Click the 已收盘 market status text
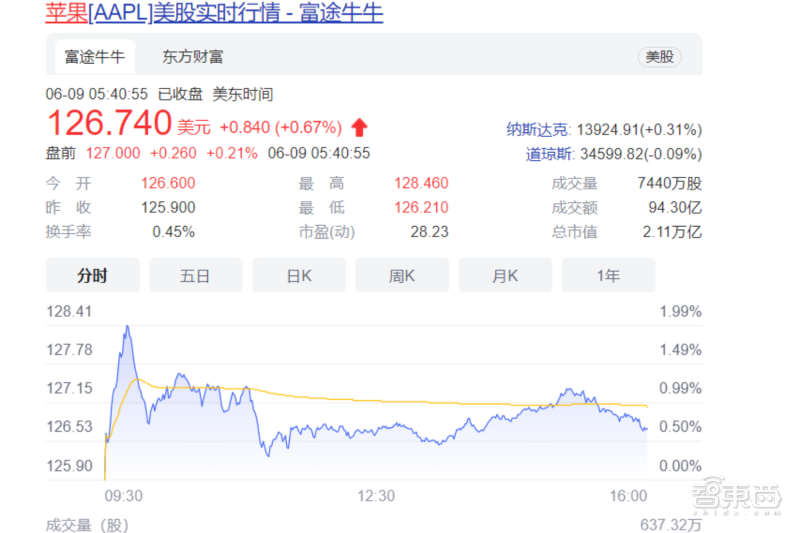This screenshot has height=533, width=800. (x=180, y=94)
